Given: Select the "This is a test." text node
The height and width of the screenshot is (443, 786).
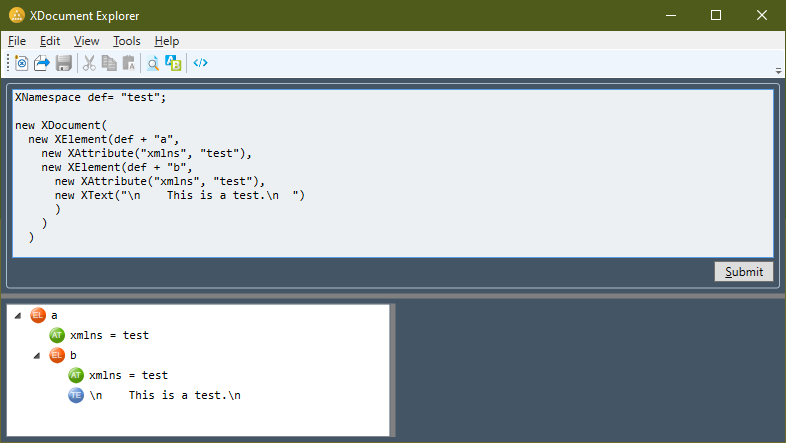Looking at the screenshot, I should pyautogui.click(x=165, y=395).
